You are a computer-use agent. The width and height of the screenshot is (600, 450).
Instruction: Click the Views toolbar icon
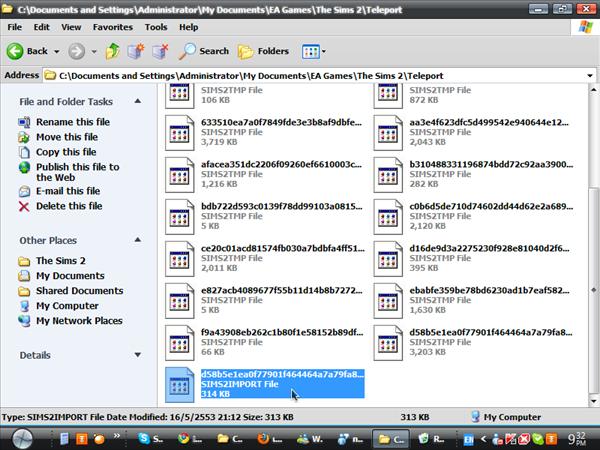coord(310,51)
